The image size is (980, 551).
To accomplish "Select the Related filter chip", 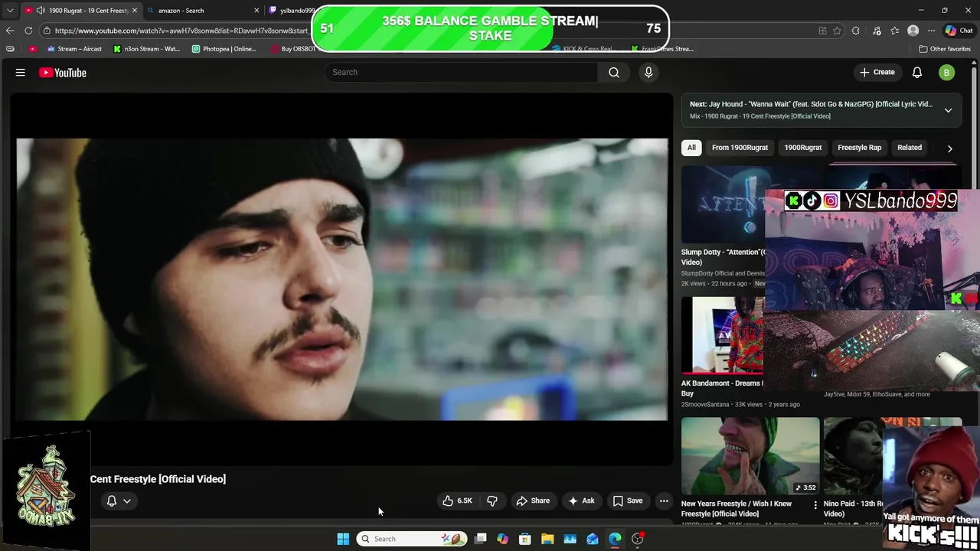I will (x=910, y=148).
